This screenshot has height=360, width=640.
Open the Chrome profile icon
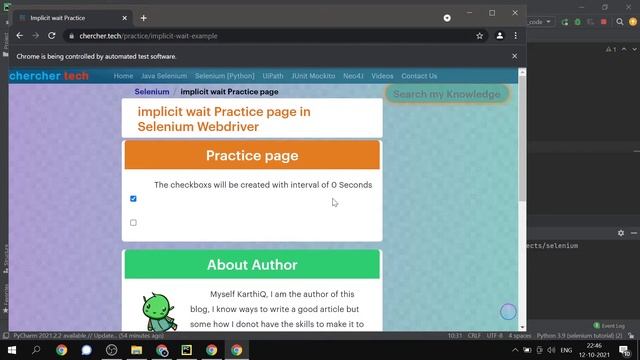click(x=500, y=36)
